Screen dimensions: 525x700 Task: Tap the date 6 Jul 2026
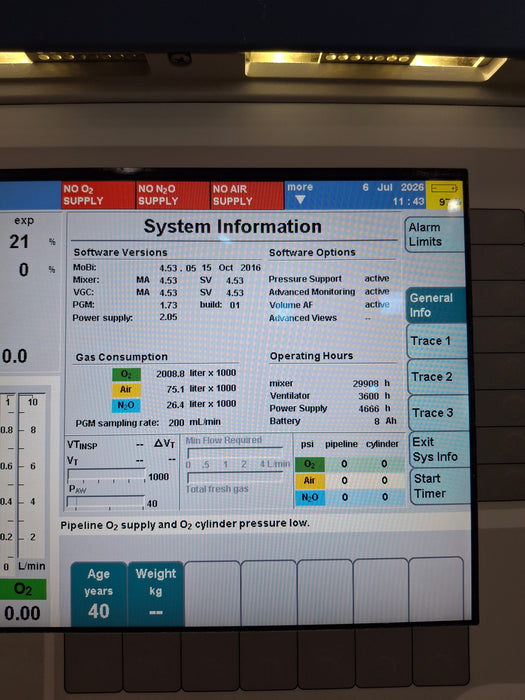393,188
